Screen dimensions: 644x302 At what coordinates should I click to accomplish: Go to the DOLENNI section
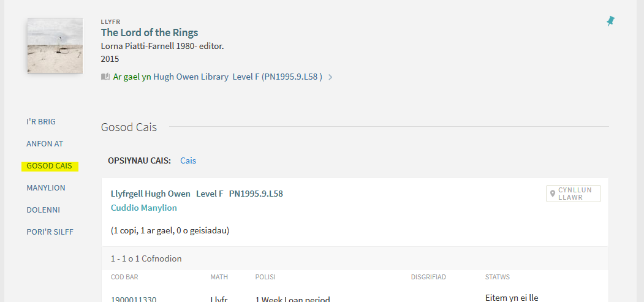[x=43, y=210]
